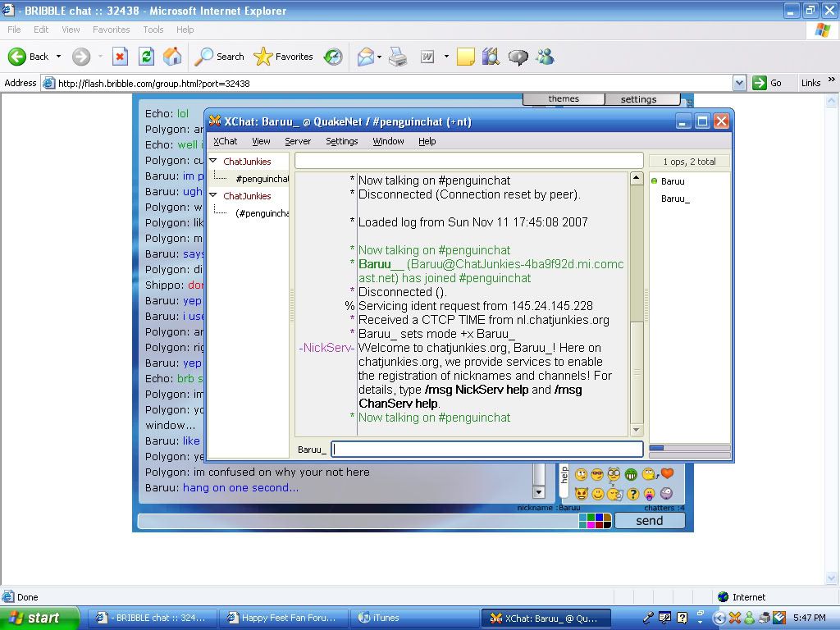840x630 pixels.
Task: Click the Bribble chat message input box
Action: pyautogui.click(x=358, y=521)
